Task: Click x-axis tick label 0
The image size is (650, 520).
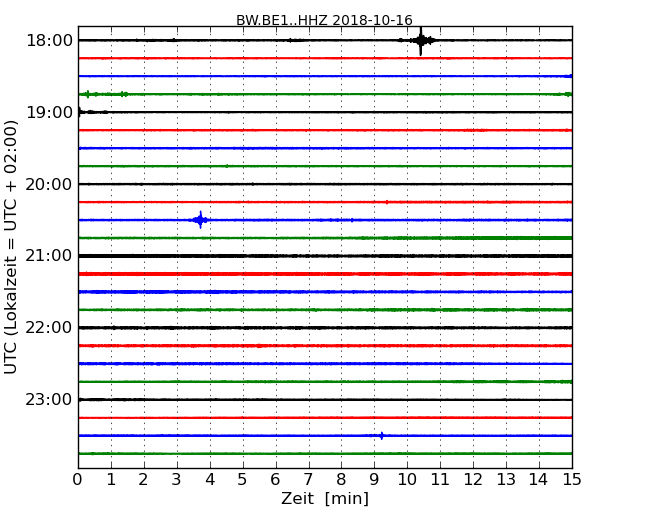Action: point(78,479)
